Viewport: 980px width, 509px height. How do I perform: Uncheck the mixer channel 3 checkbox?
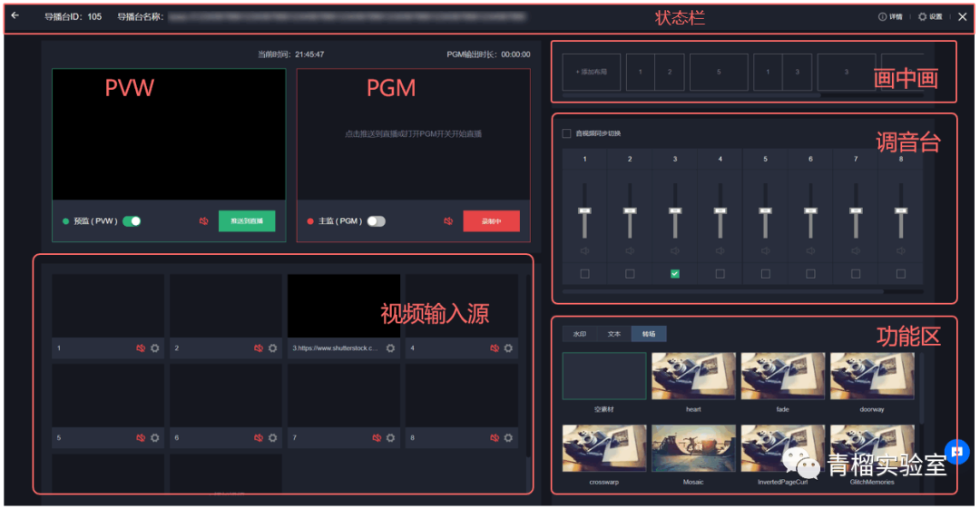tap(674, 273)
